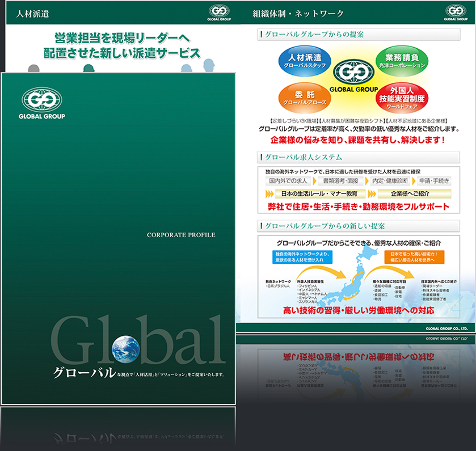Click the logo in the 組織体制・ネットワーク header

(x=456, y=12)
